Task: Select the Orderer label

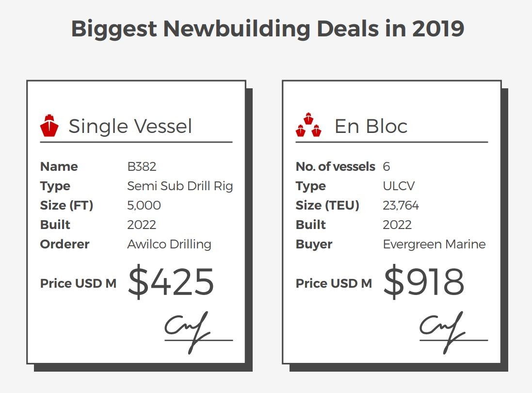Action: click(x=64, y=244)
